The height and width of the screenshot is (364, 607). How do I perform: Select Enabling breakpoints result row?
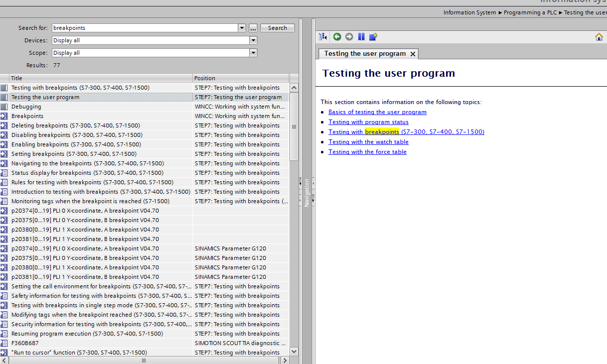[x=145, y=144]
